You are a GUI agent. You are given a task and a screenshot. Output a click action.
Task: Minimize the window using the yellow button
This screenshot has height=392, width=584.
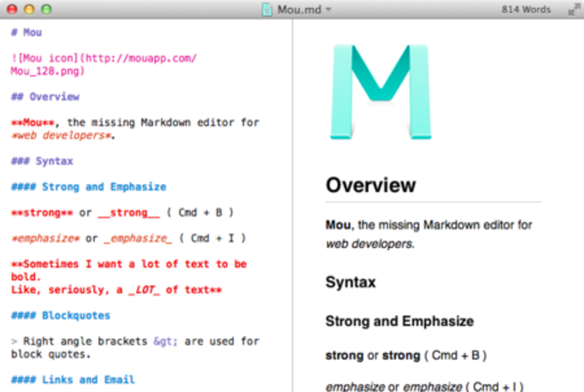point(29,9)
